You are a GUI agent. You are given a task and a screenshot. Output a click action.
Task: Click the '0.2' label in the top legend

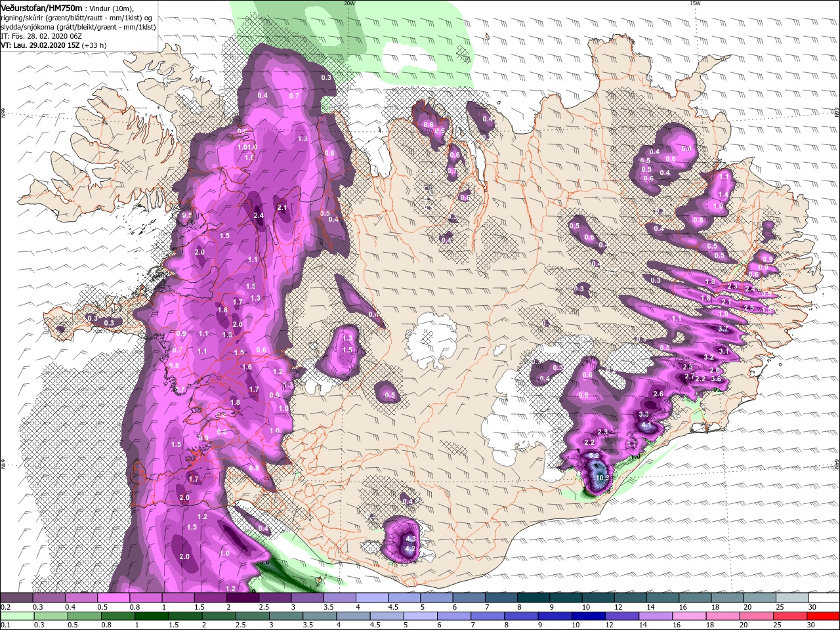pyautogui.click(x=5, y=607)
